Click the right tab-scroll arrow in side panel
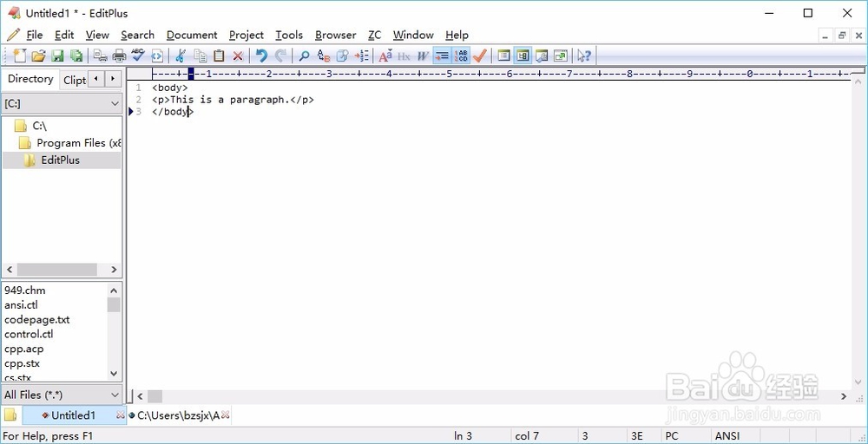868x444 pixels. (x=113, y=79)
